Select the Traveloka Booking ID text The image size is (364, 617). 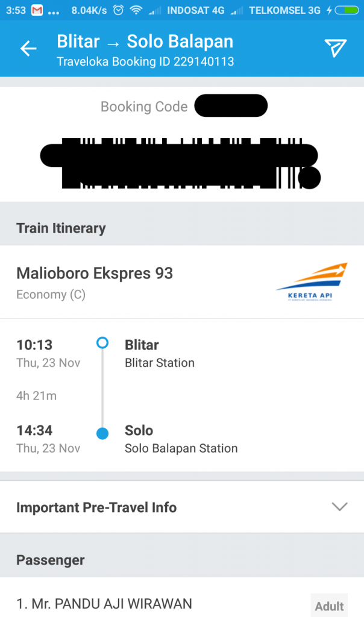(145, 62)
